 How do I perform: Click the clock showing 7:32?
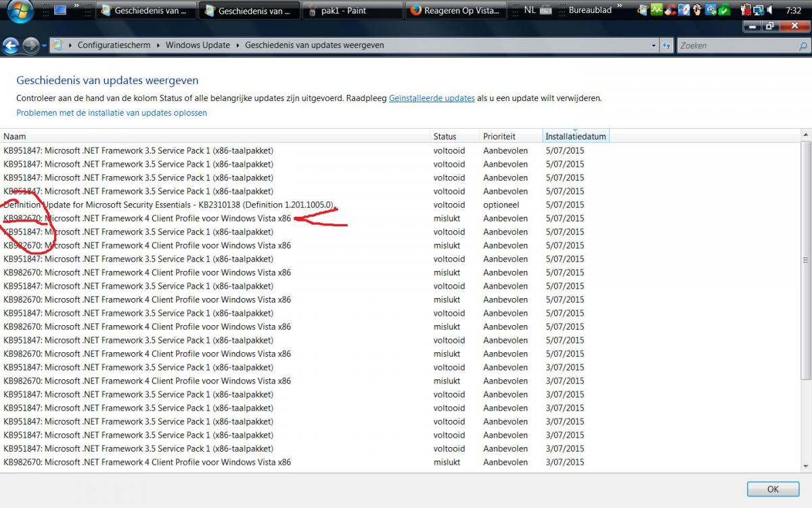[794, 11]
